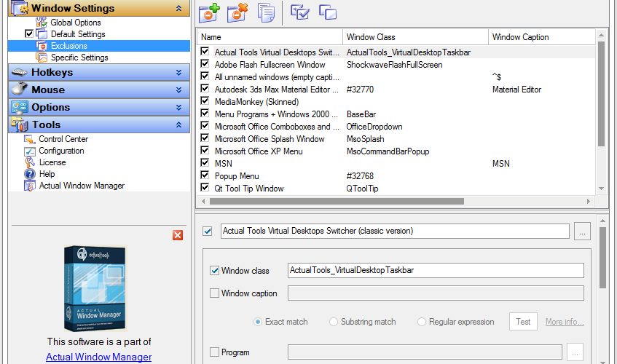Enable the Window caption checkbox
The width and height of the screenshot is (617, 364).
click(x=214, y=293)
